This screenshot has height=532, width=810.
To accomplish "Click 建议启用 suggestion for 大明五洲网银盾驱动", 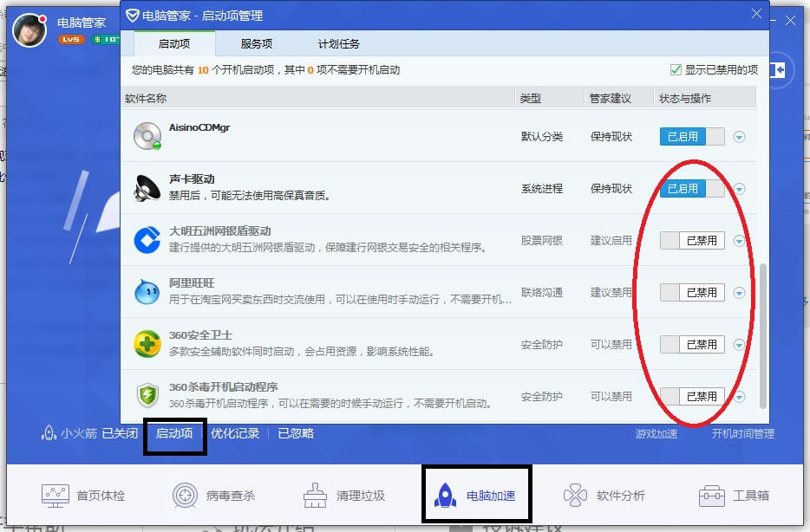I will pos(611,241).
